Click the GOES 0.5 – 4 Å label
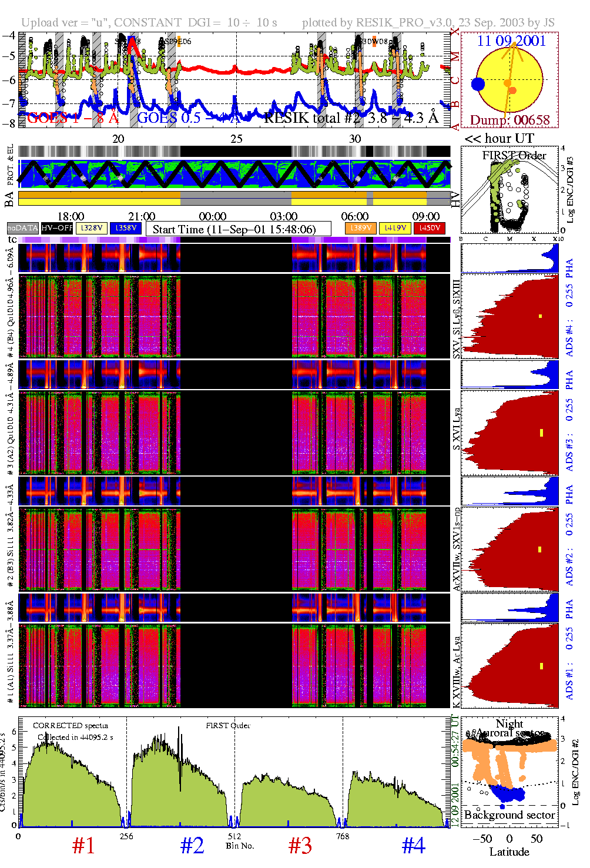Image resolution: width=590 pixels, height=868 pixels. 188,118
